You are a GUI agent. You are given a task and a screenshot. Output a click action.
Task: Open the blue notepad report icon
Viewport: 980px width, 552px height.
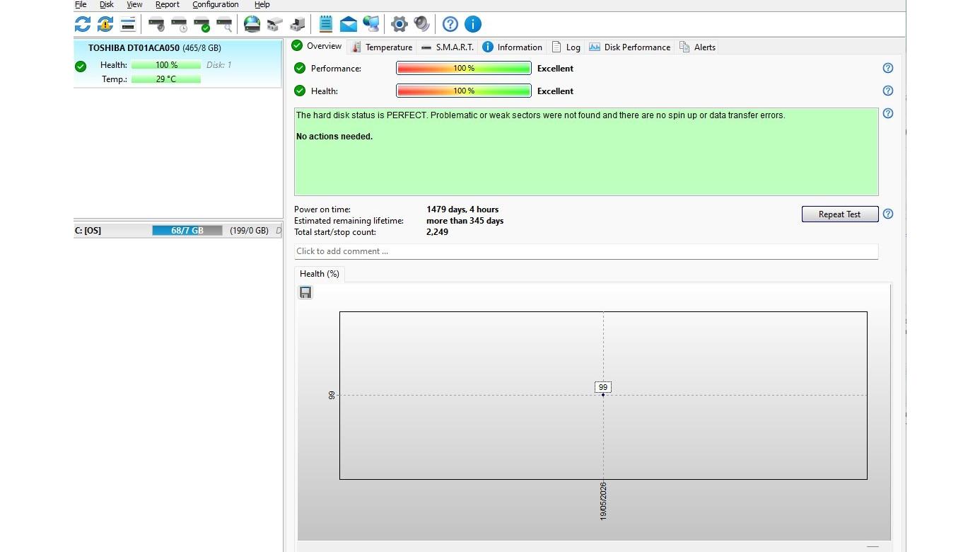(325, 24)
